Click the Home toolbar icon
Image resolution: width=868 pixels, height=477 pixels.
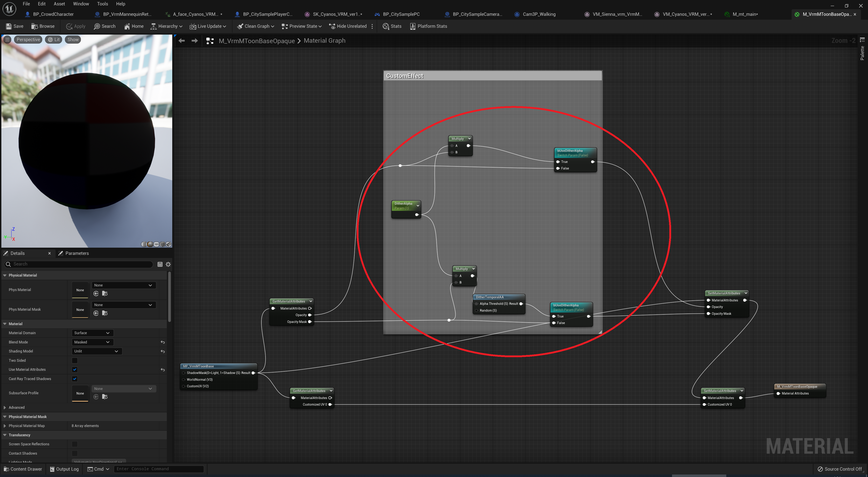point(127,26)
